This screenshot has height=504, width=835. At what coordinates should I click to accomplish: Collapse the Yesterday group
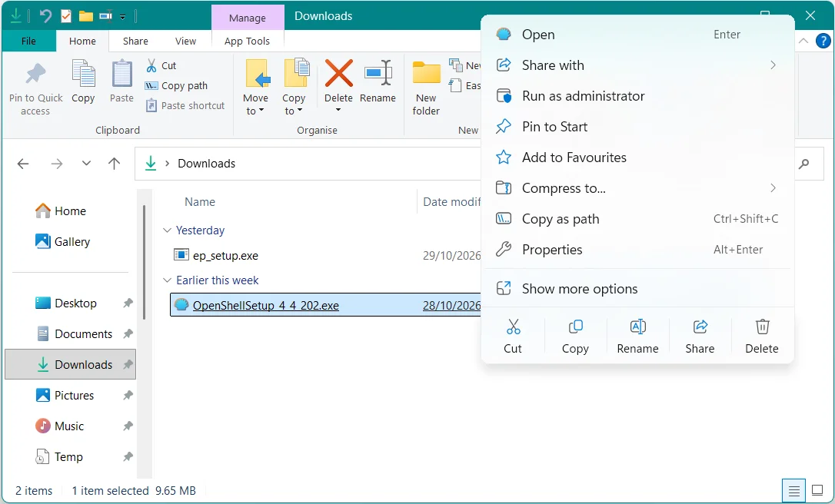[x=167, y=230]
